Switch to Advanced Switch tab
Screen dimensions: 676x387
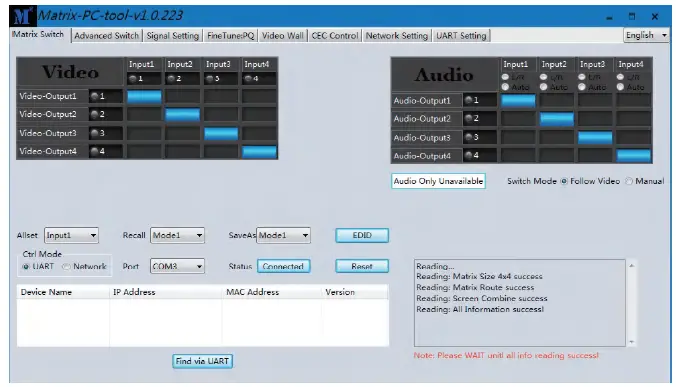pos(106,36)
